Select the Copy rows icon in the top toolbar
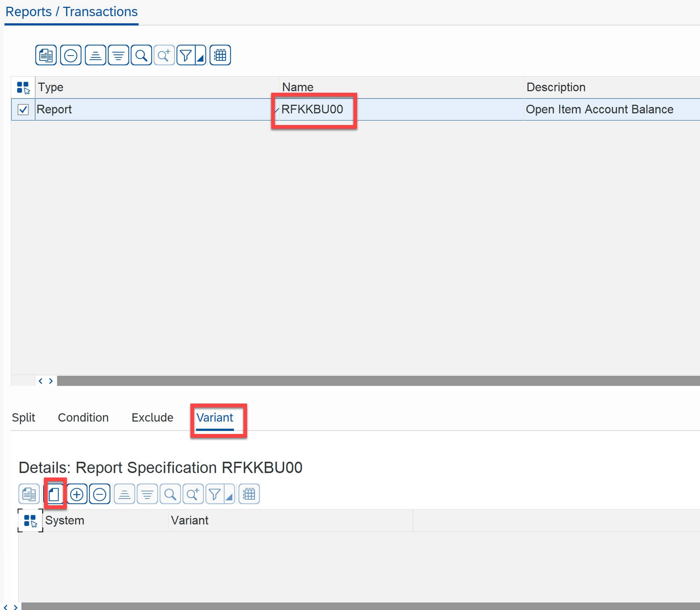Screen dimensions: 700x610 46,55
